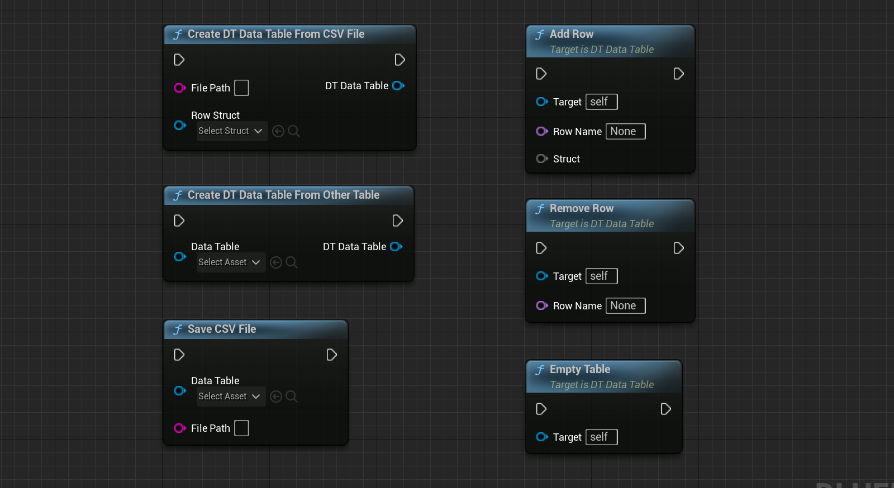Click use-selected arrow on Create From Other Table node
Screen dimensions: 894x488
[276, 262]
